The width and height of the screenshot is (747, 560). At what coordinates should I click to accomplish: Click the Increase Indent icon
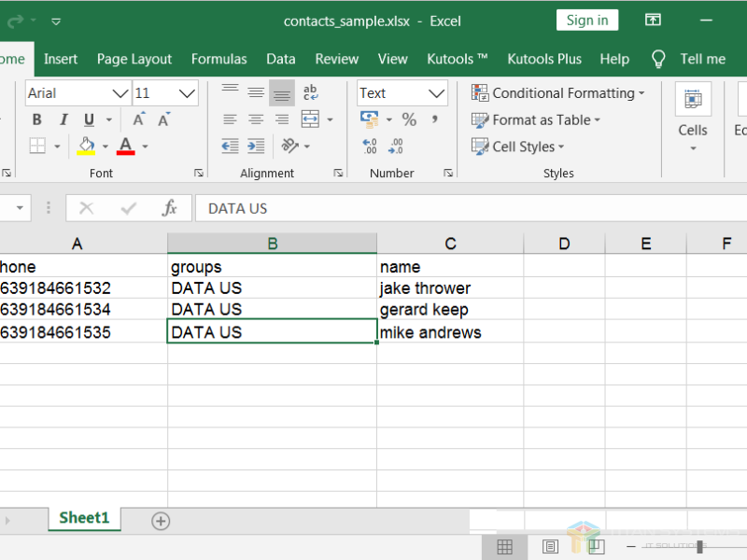coord(256,147)
